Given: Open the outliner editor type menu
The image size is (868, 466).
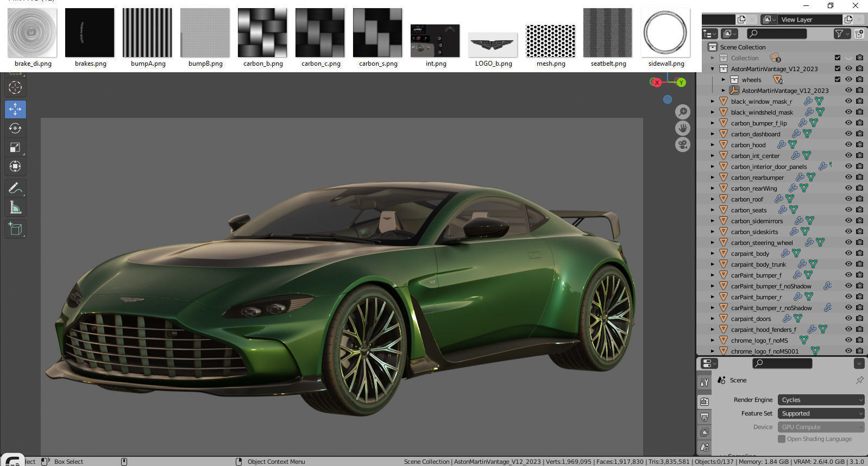Looking at the screenshot, I should (x=710, y=34).
